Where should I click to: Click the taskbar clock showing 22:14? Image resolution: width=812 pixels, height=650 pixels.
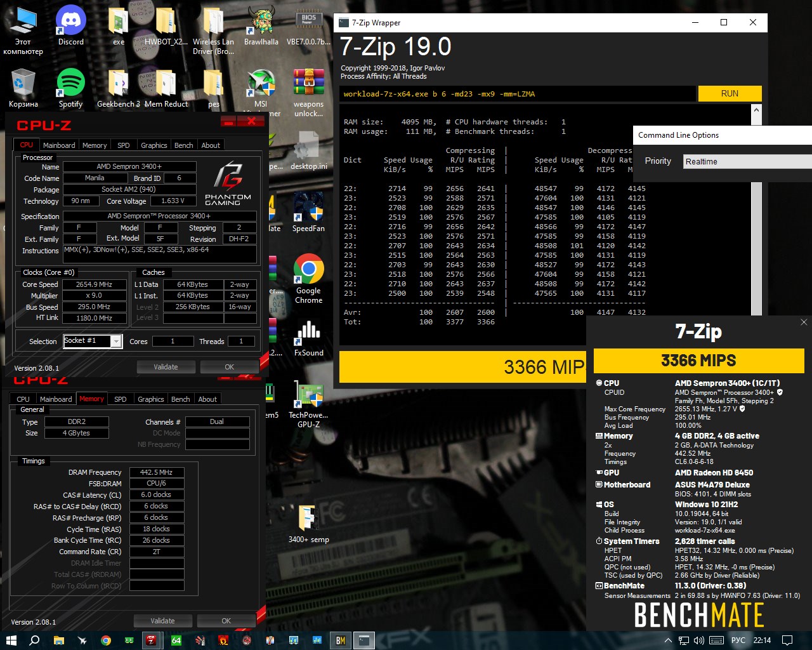point(762,640)
